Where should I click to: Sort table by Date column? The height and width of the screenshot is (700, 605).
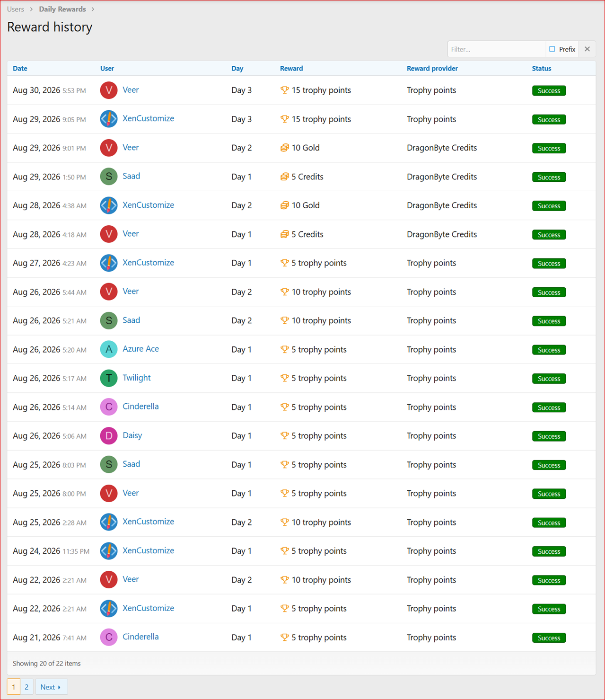click(x=20, y=69)
